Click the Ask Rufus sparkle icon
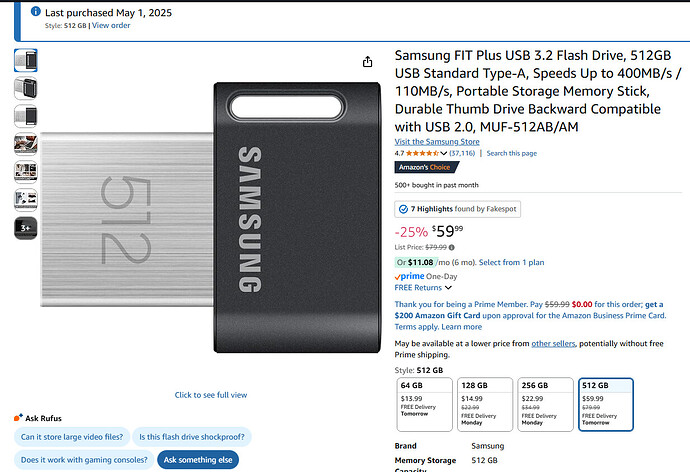 click(x=18, y=417)
